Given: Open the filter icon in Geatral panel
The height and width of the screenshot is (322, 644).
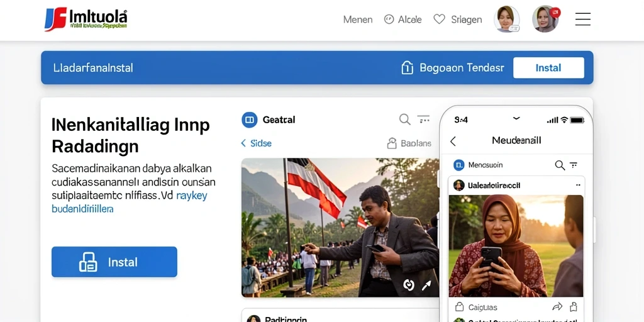Looking at the screenshot, I should 423,119.
